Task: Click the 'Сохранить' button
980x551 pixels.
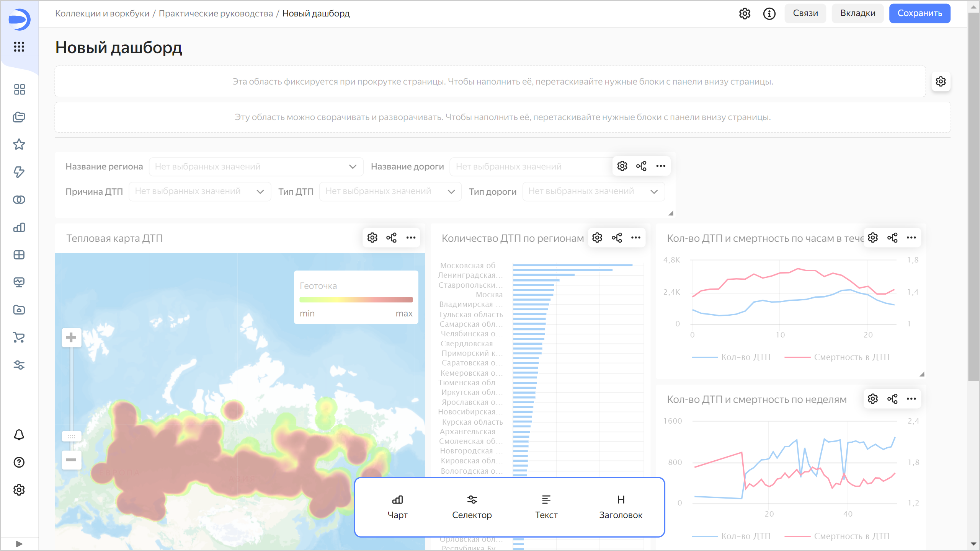Action: pos(920,13)
